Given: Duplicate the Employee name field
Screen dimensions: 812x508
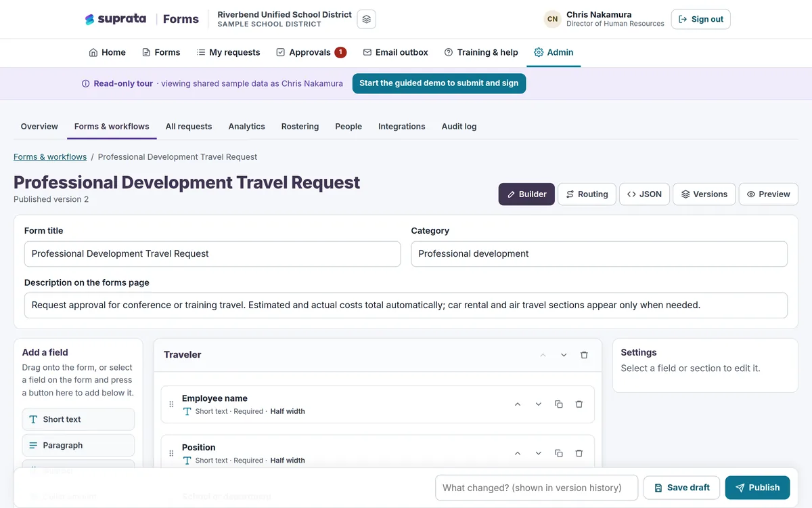Looking at the screenshot, I should pos(558,404).
